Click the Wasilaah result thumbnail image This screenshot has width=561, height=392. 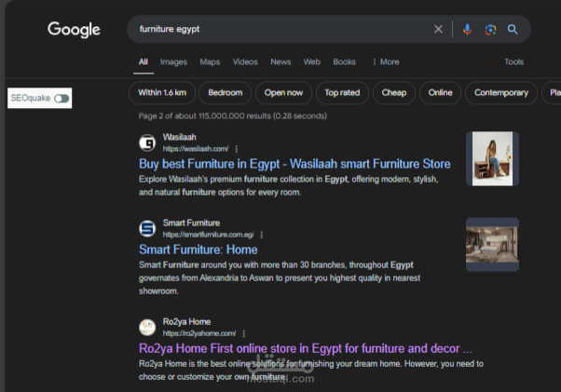pyautogui.click(x=492, y=159)
